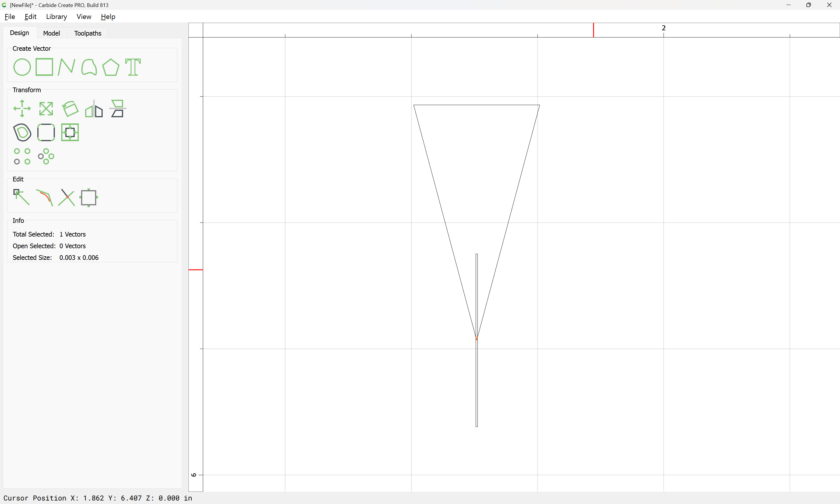840x504 pixels.
Task: Open the Corner options tool
Action: click(x=46, y=132)
